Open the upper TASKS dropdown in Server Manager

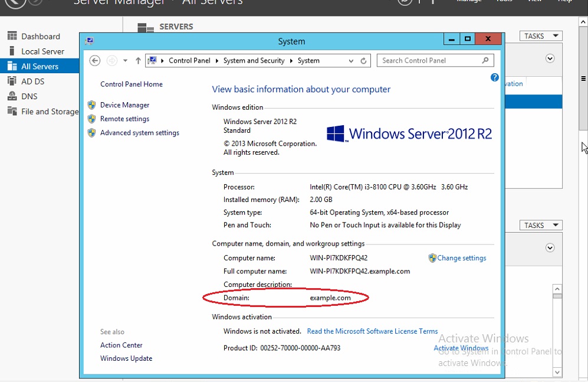tap(541, 36)
